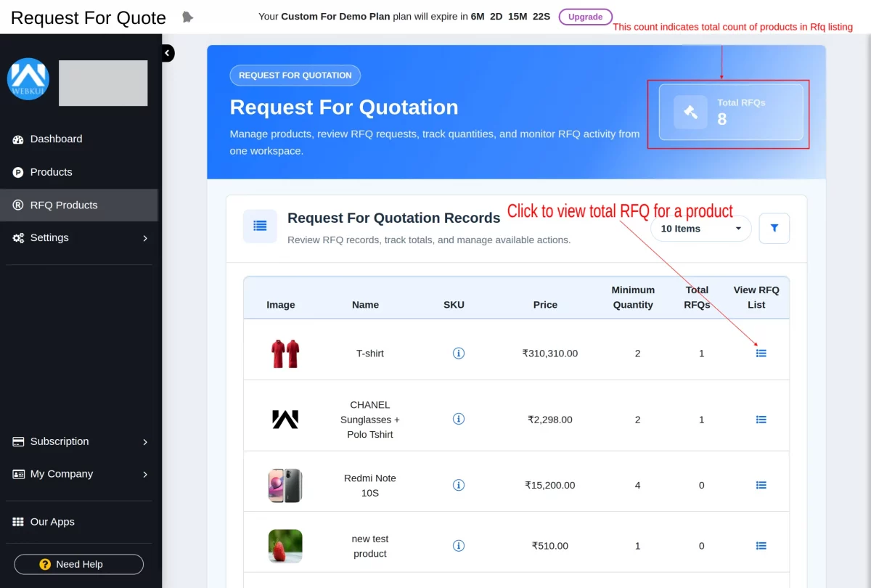Click the price ₹2,298.00
This screenshot has width=871, height=588.
click(x=550, y=420)
